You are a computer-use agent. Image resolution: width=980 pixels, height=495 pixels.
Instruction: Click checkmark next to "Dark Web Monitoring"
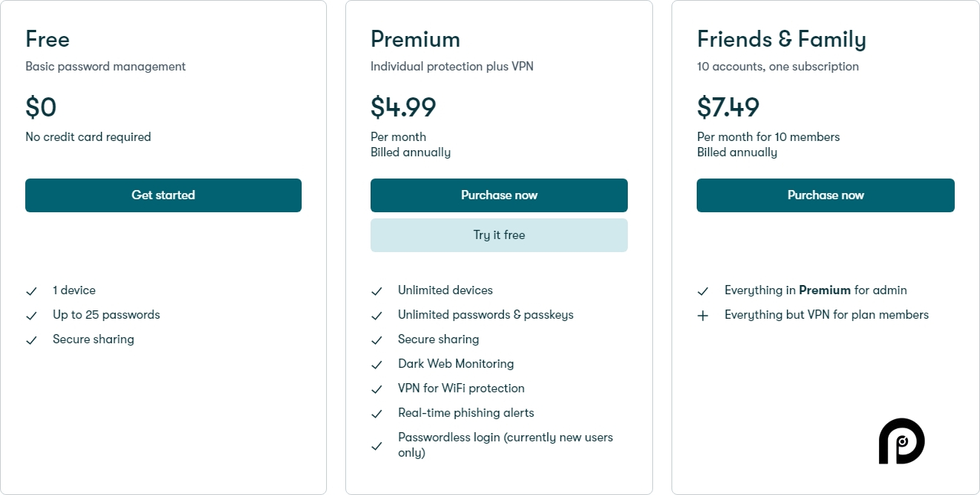(377, 365)
